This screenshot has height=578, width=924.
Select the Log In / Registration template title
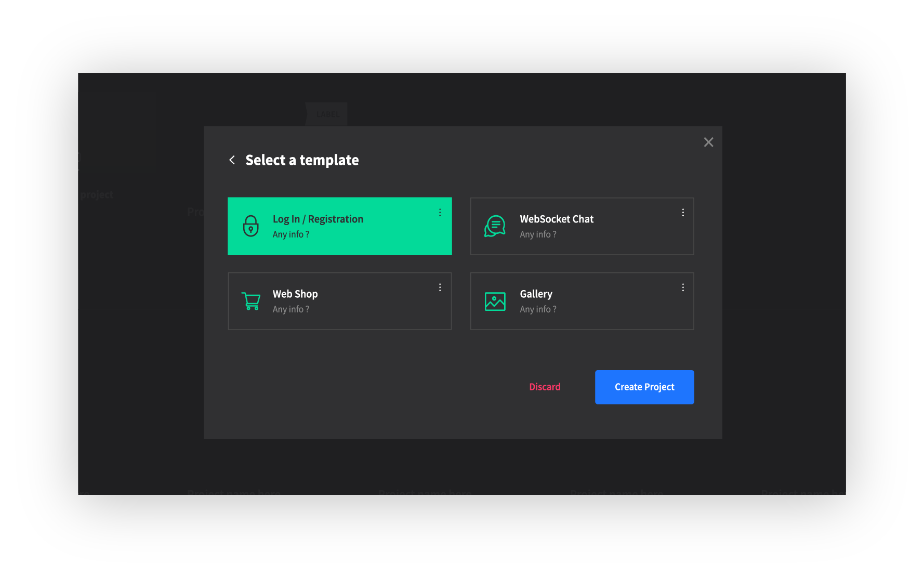[x=318, y=219]
